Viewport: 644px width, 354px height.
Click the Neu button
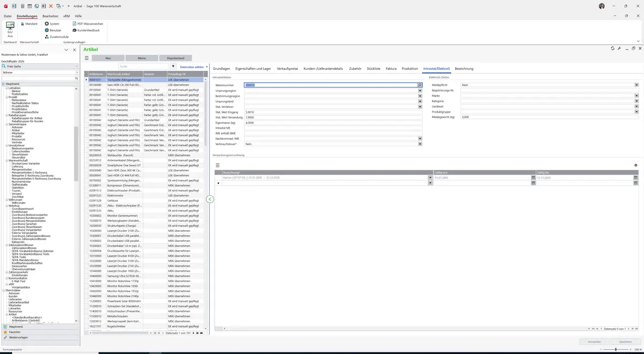[x=108, y=58]
